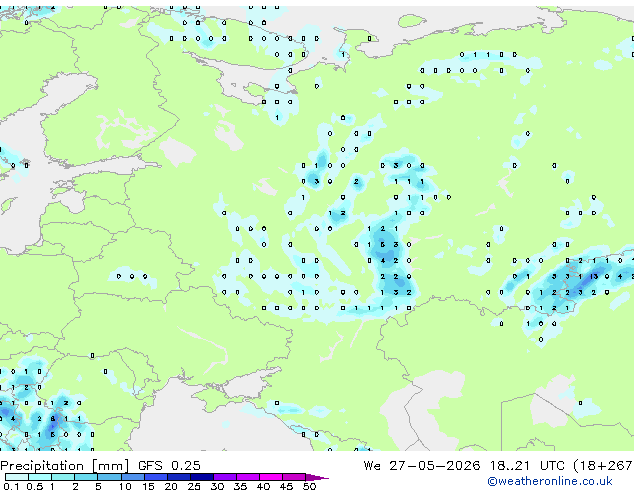
Task: Click the '(18+267' forecast offset text
Action: [603, 466]
